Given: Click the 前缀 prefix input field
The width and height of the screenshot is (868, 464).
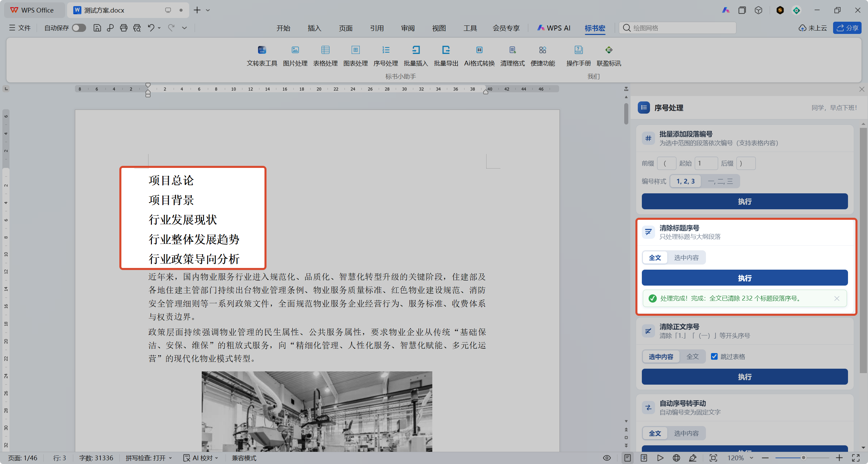Looking at the screenshot, I should 666,163.
